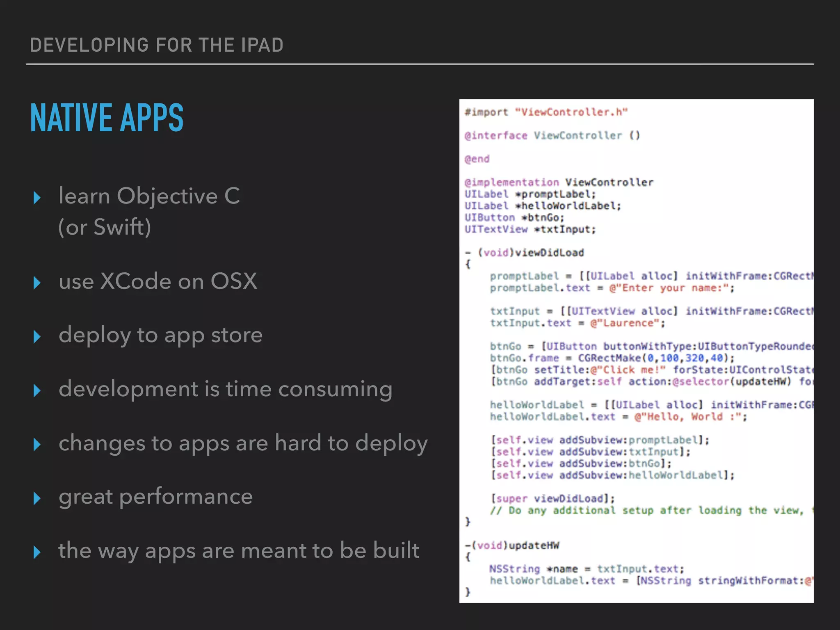Click '[self.view addSubview:btnGo];' line

[x=581, y=463]
